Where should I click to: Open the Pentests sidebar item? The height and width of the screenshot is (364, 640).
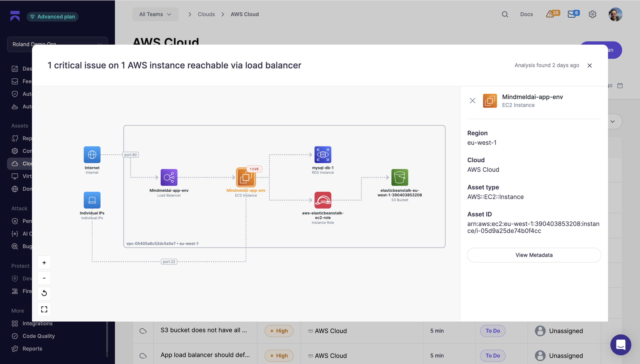pos(22,221)
